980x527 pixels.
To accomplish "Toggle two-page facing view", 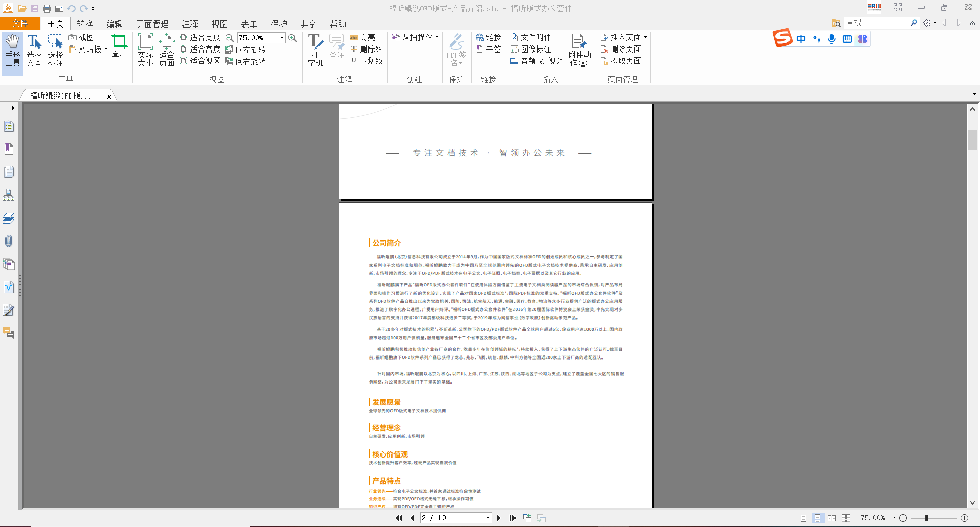I will (831, 518).
